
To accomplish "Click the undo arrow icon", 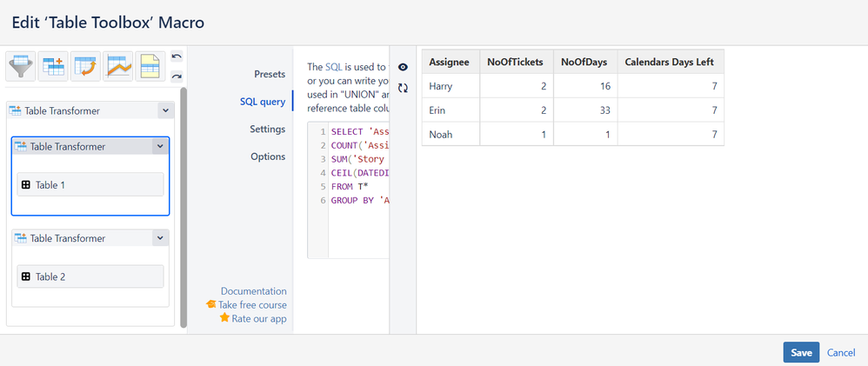I will click(x=177, y=57).
